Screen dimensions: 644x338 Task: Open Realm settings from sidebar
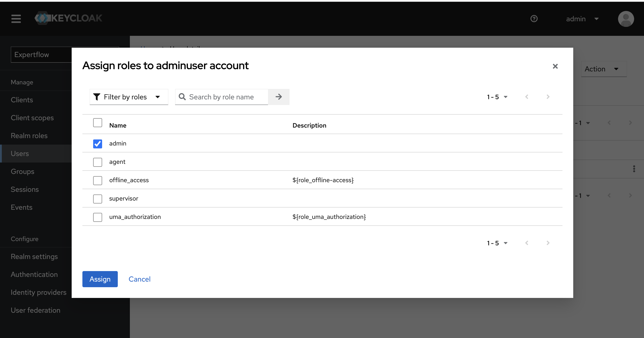(34, 256)
